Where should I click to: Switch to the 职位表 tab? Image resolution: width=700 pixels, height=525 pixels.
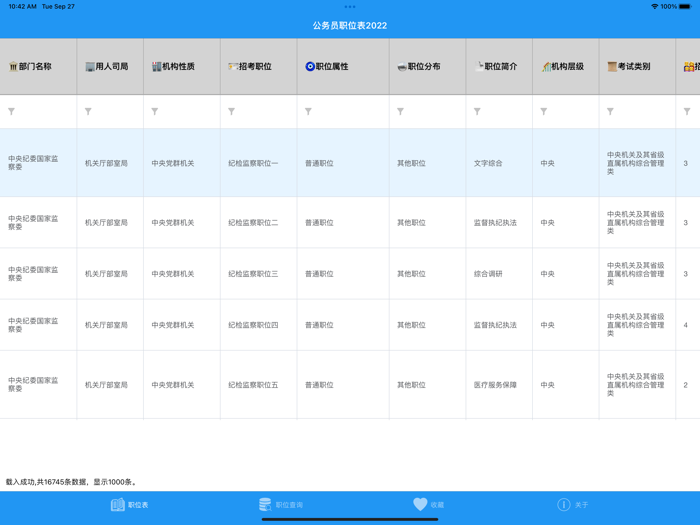click(129, 505)
